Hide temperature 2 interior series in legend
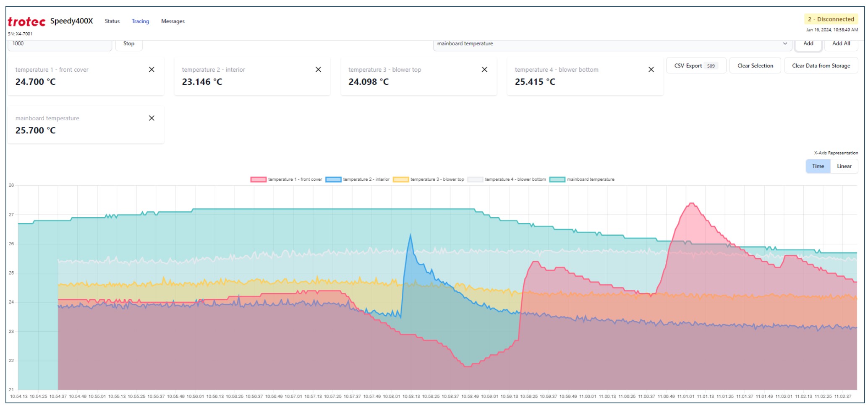This screenshot has height=405, width=868. coord(333,179)
